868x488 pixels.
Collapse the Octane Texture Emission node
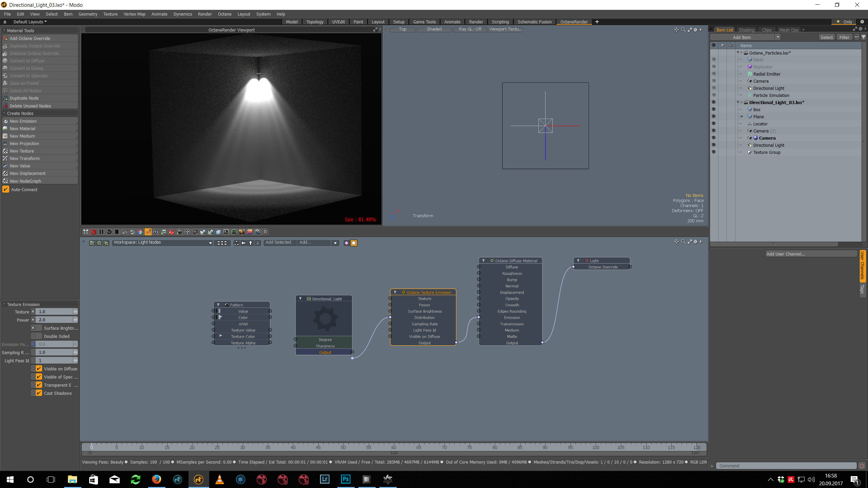click(x=395, y=292)
